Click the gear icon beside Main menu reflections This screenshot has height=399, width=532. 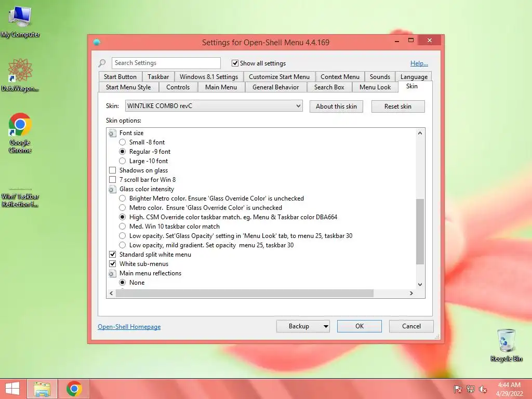[x=112, y=273]
